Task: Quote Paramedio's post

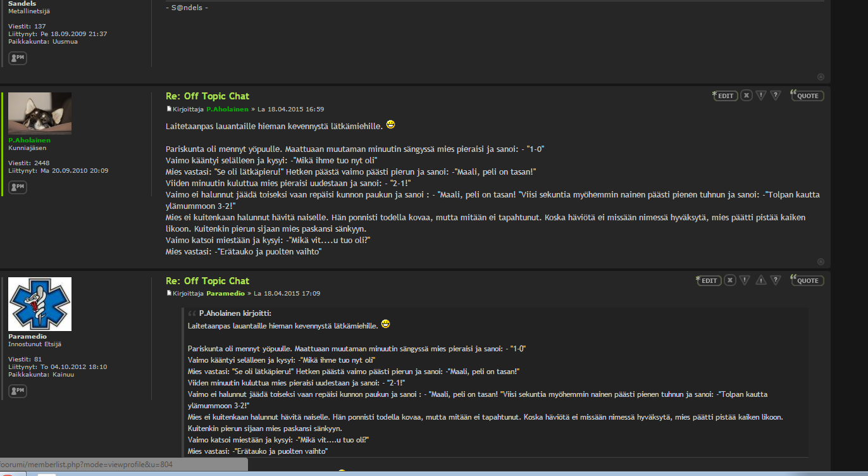Action: click(807, 280)
